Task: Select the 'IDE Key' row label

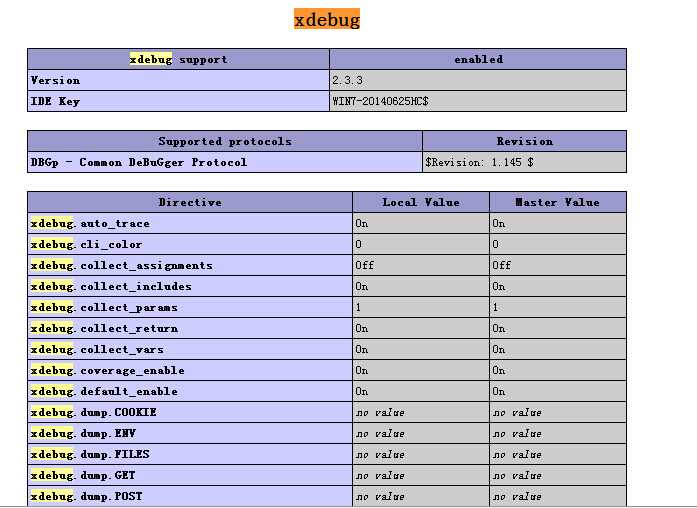Action: [x=178, y=101]
